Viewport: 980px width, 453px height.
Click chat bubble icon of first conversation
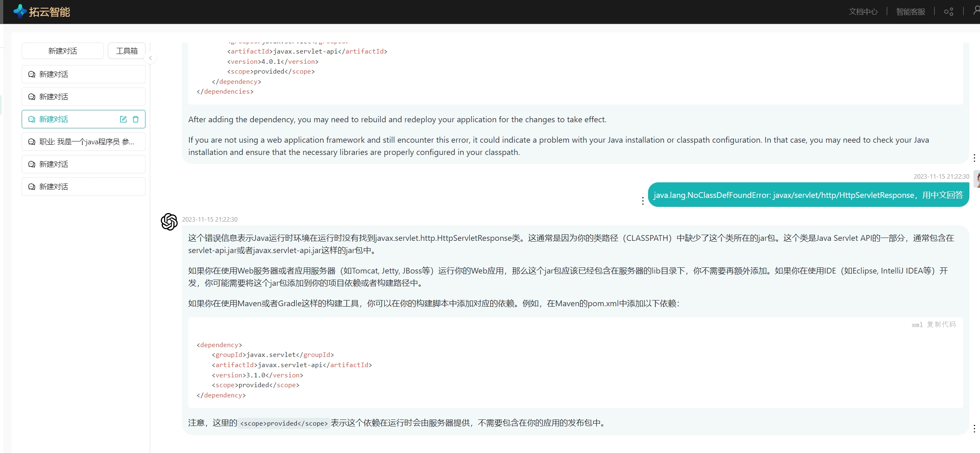(31, 74)
